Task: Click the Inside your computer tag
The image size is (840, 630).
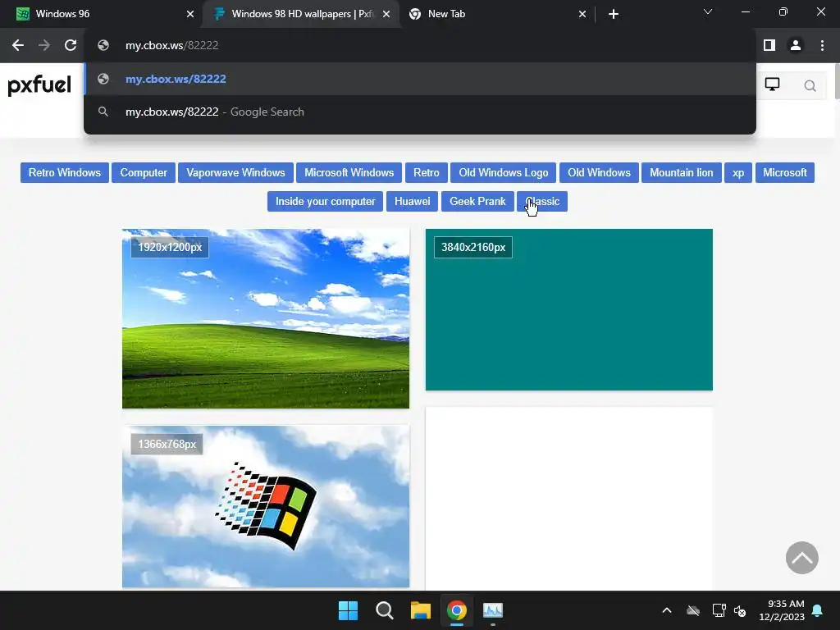Action: click(325, 202)
